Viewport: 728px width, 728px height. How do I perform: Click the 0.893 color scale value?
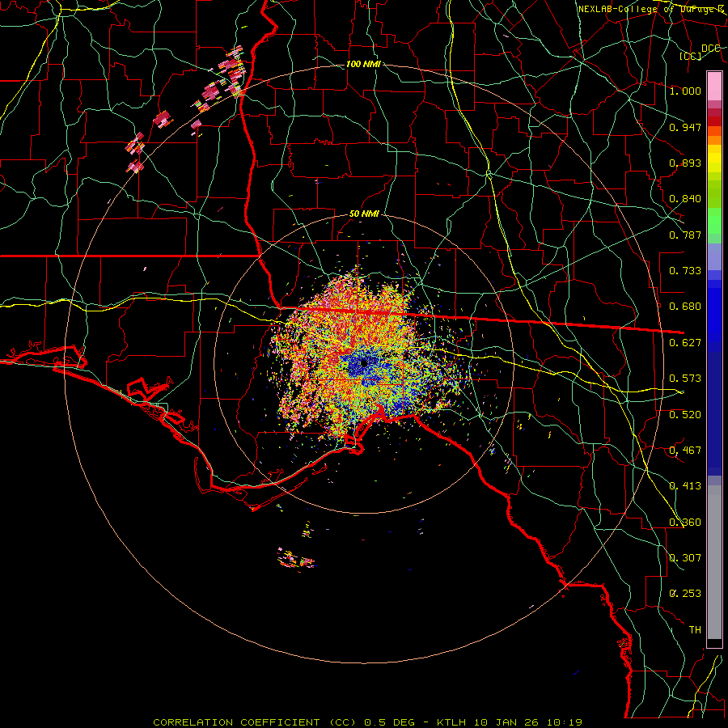[x=685, y=163]
